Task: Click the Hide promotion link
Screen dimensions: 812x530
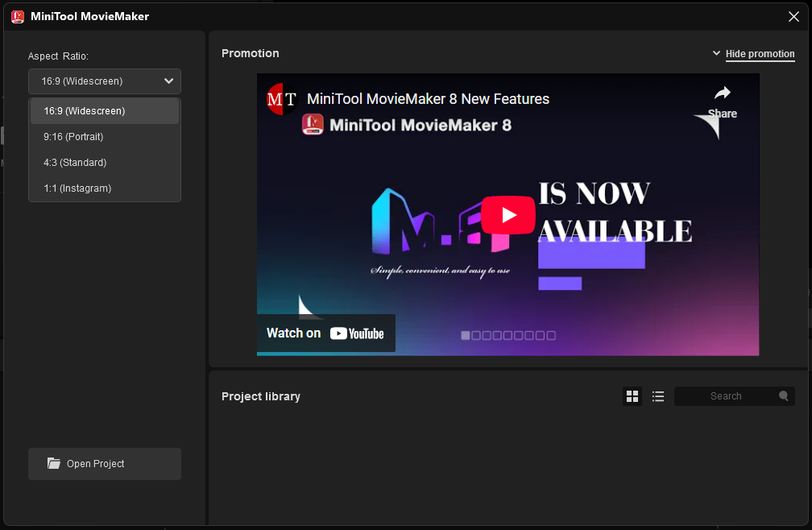Action: [760, 54]
